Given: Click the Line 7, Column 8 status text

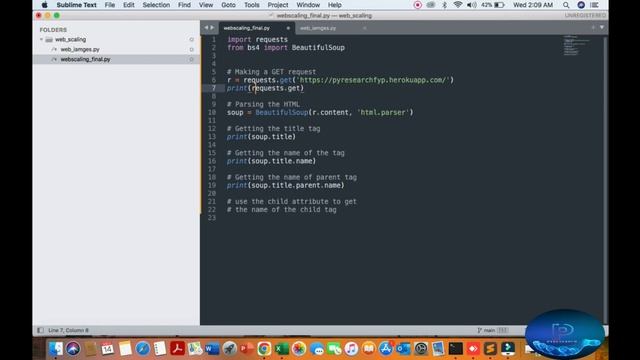Looking at the screenshot, I should [68, 330].
